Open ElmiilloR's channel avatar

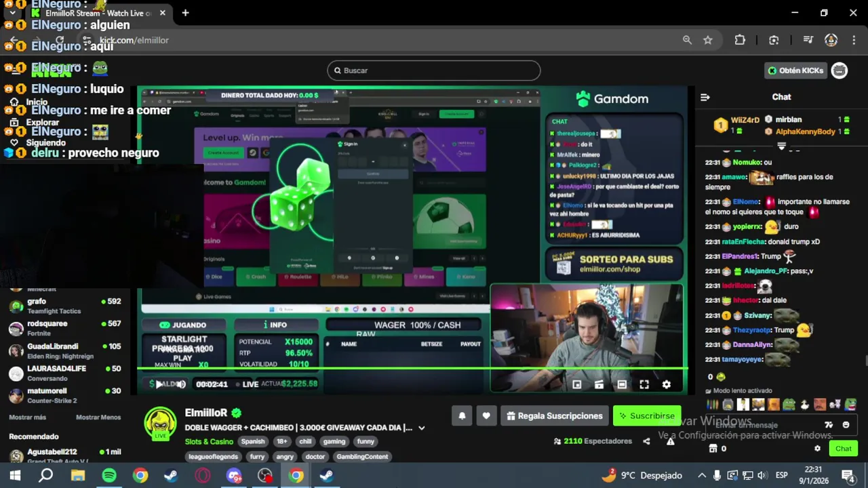160,424
